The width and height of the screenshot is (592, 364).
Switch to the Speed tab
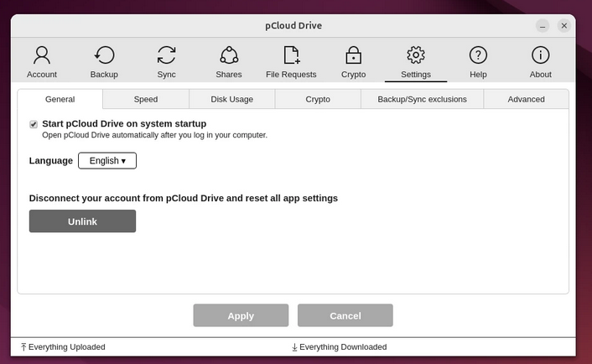146,99
